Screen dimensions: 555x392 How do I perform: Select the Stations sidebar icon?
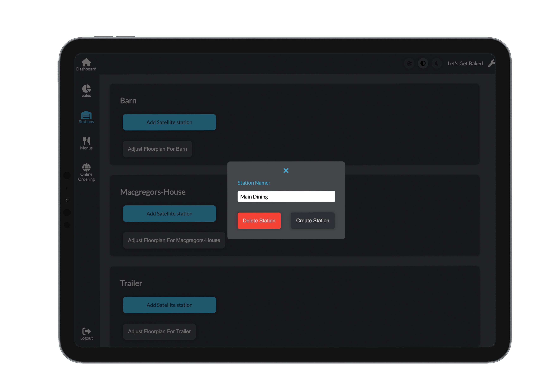[86, 115]
